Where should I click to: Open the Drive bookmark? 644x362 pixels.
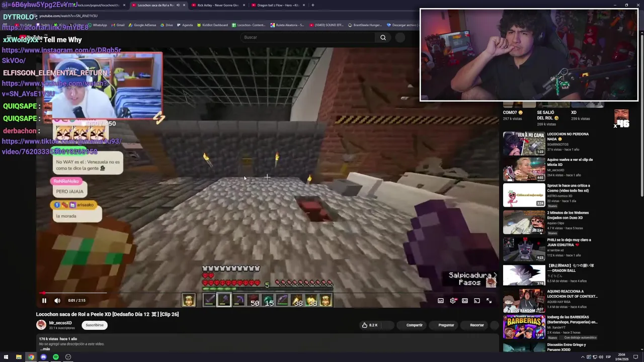166,25
